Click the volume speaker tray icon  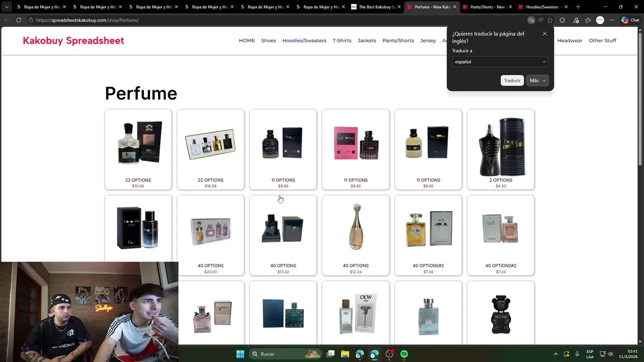pyautogui.click(x=611, y=354)
